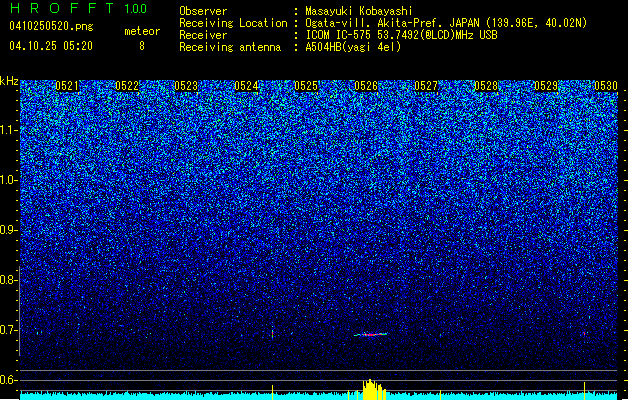This screenshot has height=400, width=629.
Task: Click the 0526 time marker
Action: 366,86
